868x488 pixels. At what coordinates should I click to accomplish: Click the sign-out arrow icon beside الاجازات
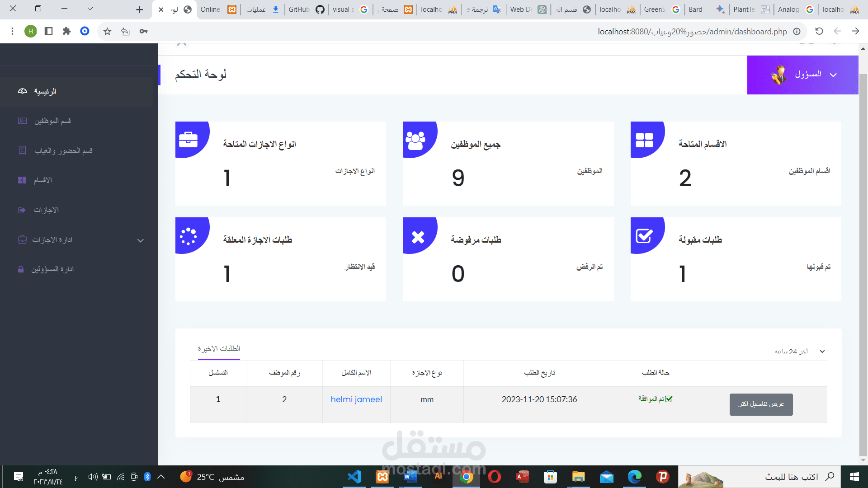click(22, 210)
